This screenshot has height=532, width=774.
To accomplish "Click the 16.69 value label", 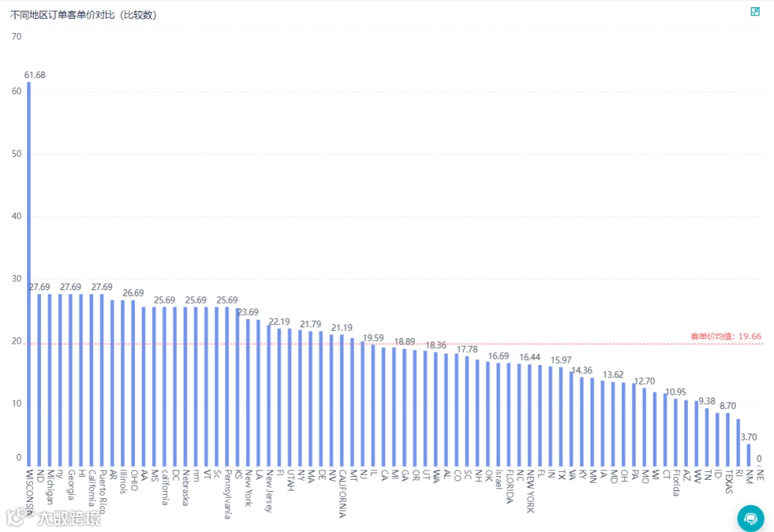I will [499, 356].
